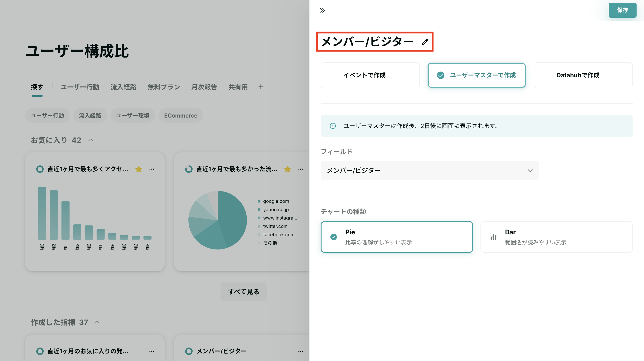The image size is (644, 361).
Task: Switch to the 流入経路 tab
Action: [x=124, y=87]
